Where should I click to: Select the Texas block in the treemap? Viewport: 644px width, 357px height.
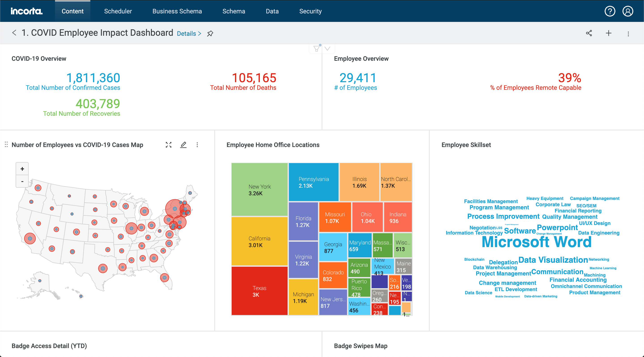259,291
